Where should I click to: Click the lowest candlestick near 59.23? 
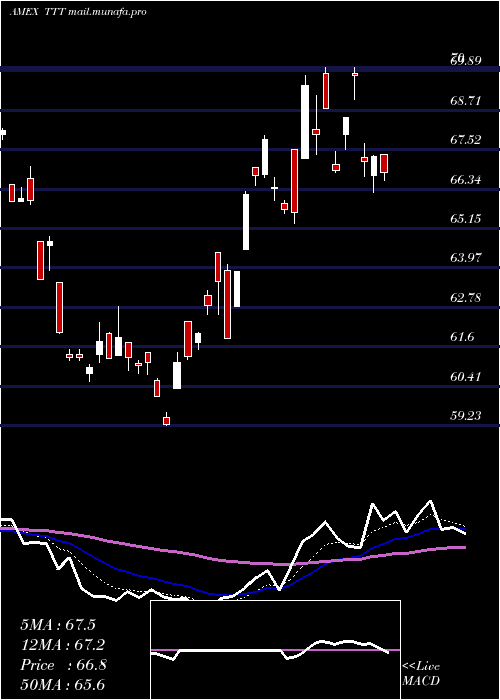click(167, 420)
